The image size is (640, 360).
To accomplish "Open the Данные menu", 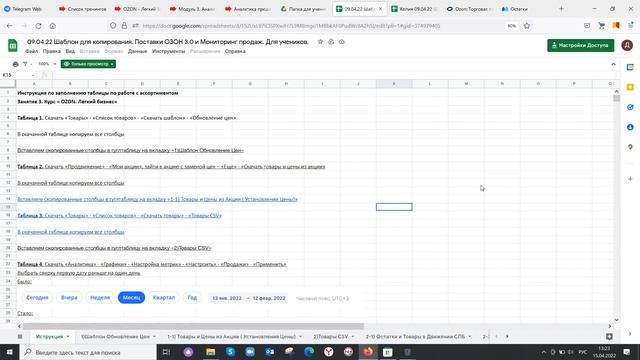I will (138, 51).
